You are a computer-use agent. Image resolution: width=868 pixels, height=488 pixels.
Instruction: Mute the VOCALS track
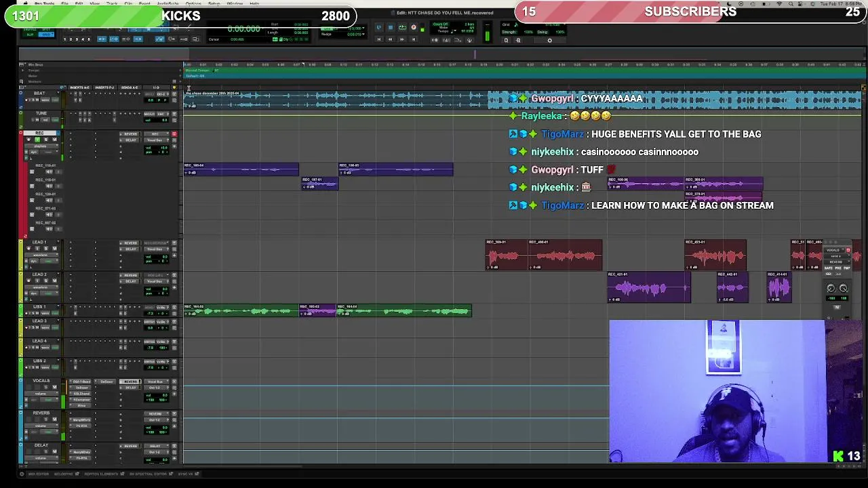54,387
